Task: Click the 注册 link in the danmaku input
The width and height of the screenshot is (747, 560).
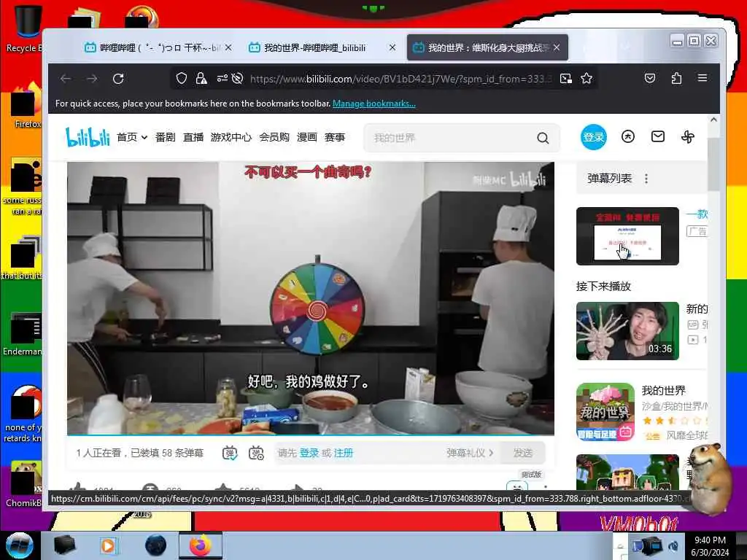Action: [344, 453]
